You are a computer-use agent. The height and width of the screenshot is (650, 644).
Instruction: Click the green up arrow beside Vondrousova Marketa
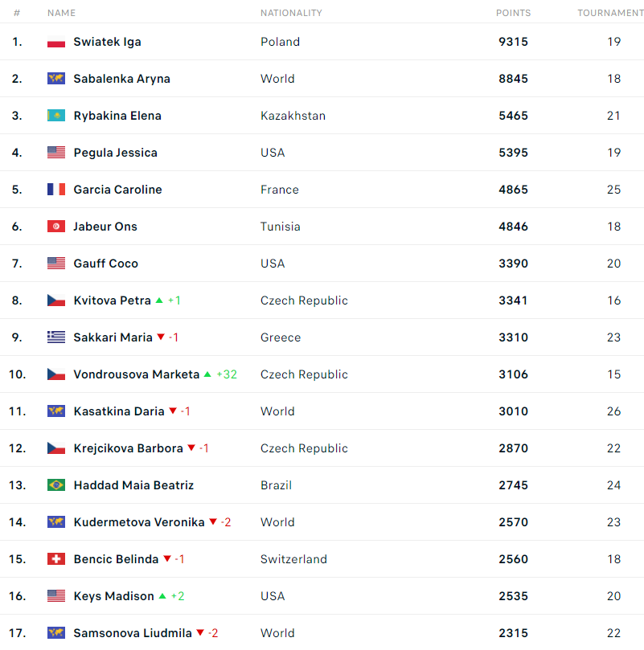point(207,374)
